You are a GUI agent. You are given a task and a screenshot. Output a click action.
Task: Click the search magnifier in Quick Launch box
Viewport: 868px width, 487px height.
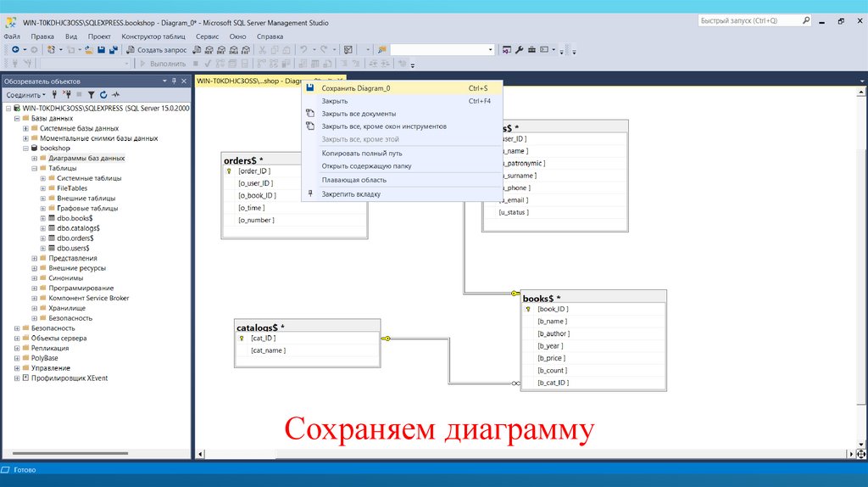[x=806, y=20]
